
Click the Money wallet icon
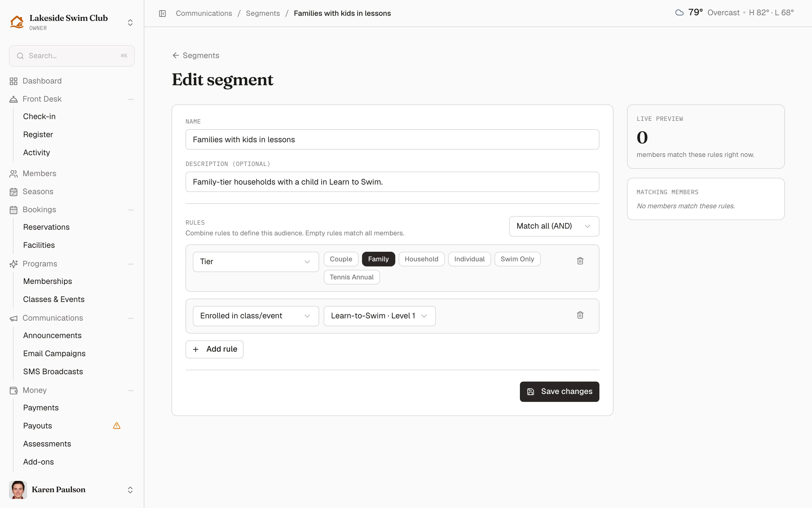pyautogui.click(x=14, y=390)
